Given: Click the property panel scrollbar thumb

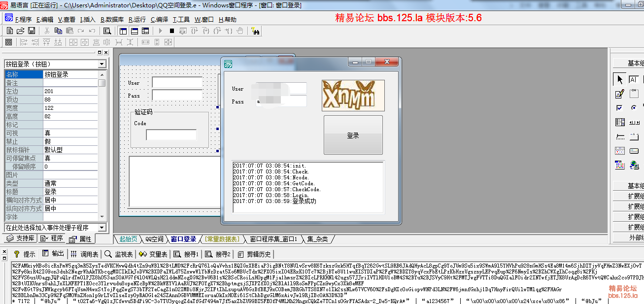Looking at the screenshot, I should [102, 83].
